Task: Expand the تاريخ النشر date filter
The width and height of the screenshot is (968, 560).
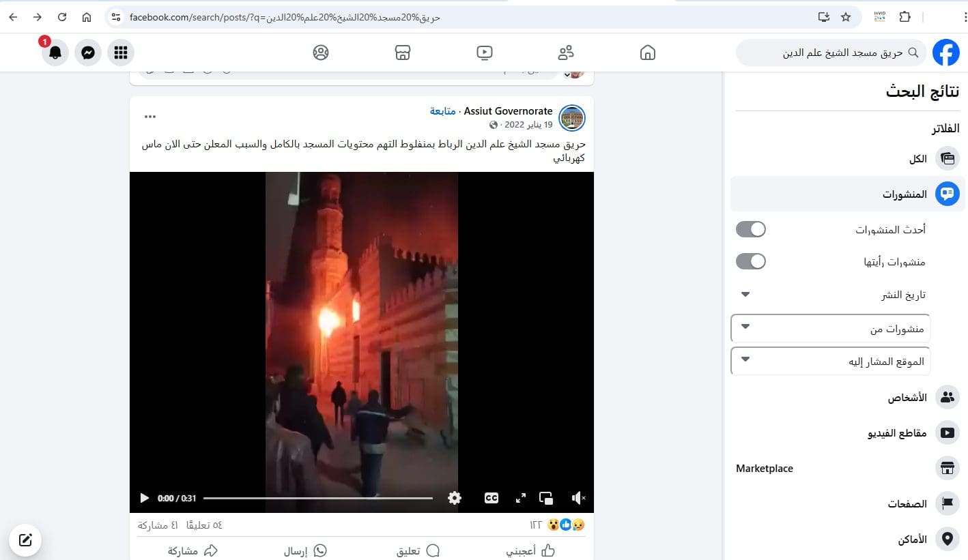Action: click(831, 295)
